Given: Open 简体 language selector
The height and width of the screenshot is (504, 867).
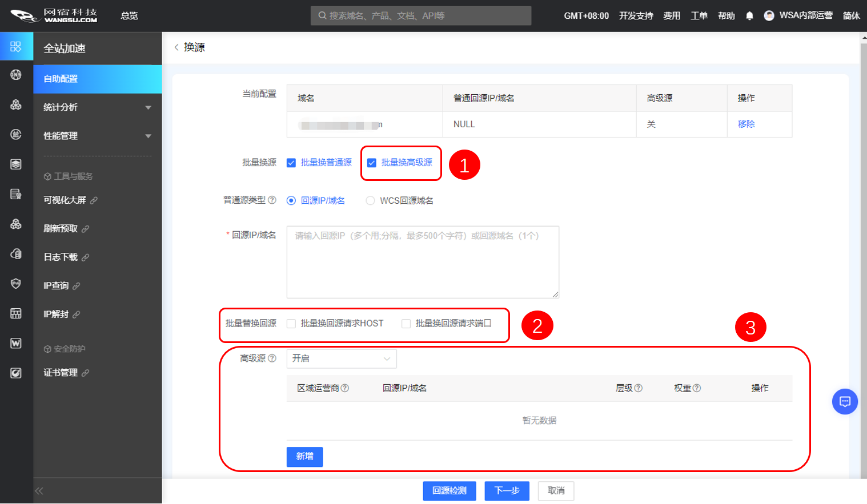Looking at the screenshot, I should (x=851, y=16).
